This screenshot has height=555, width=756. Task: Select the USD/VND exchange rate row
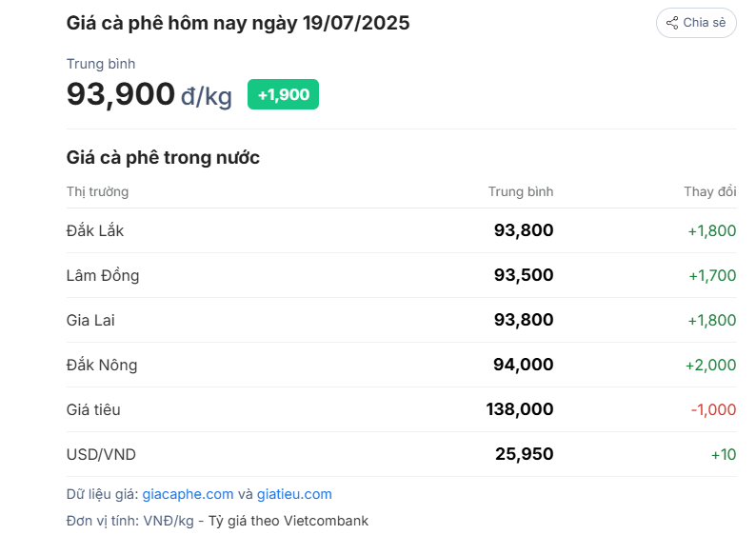click(x=401, y=454)
